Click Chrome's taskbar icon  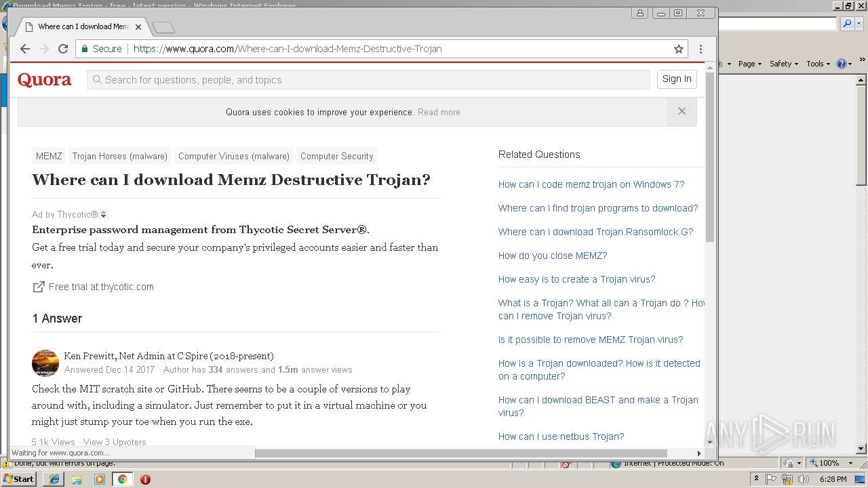(x=122, y=479)
